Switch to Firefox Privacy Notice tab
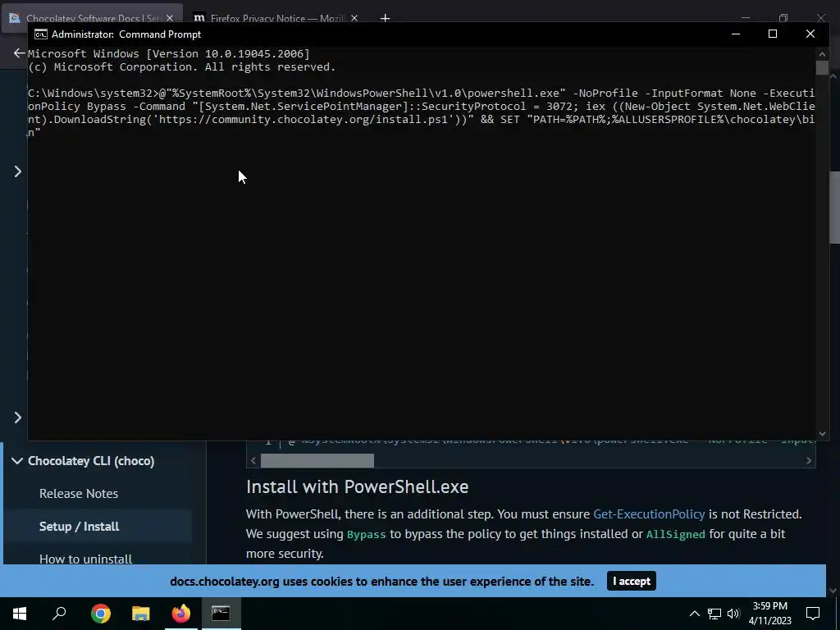This screenshot has height=630, width=840. (x=276, y=18)
